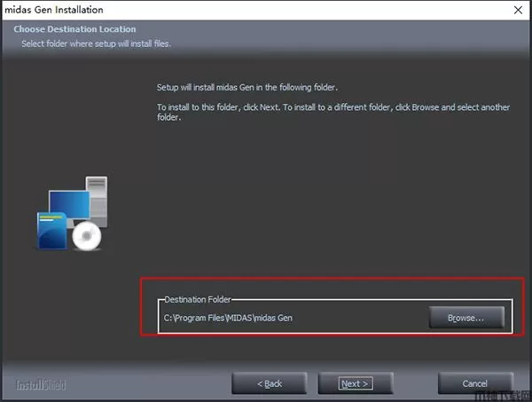Close the midas Gen Installation window
This screenshot has width=532, height=402.
(518, 10)
